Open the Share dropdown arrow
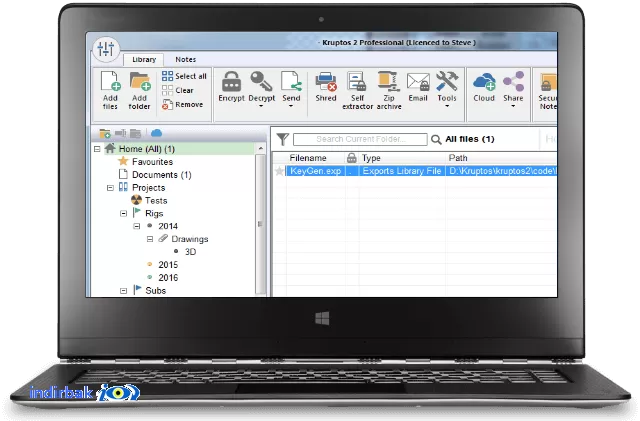Screen dimensions: 640x421 [x=513, y=106]
